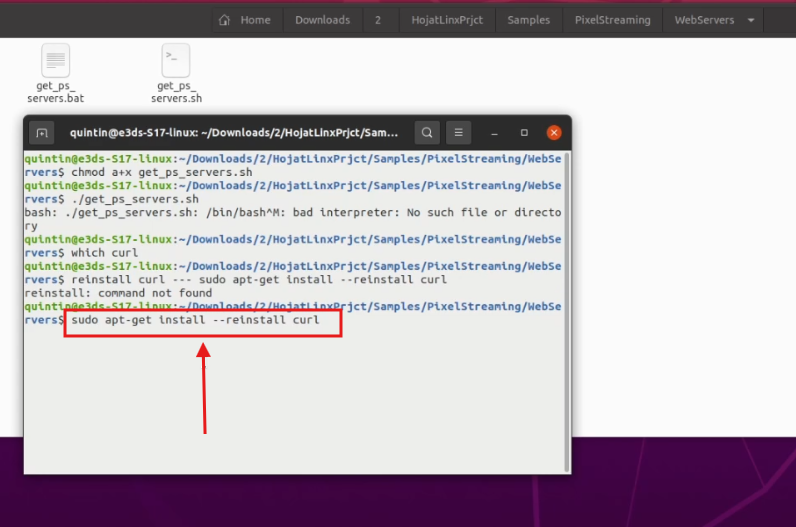
Task: Click the WebServers path segment
Action: click(x=704, y=20)
